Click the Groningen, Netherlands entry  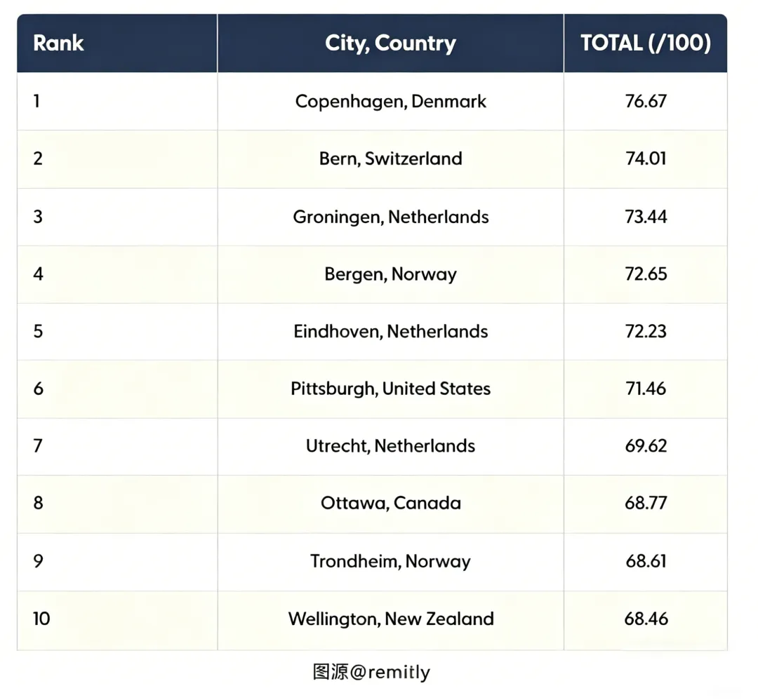coord(390,217)
